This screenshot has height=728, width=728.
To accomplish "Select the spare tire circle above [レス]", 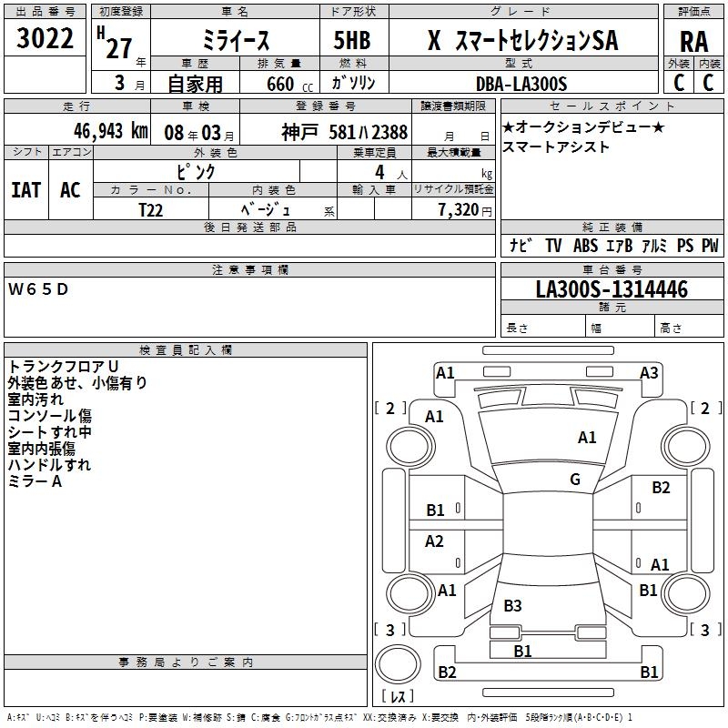I will pos(398,664).
